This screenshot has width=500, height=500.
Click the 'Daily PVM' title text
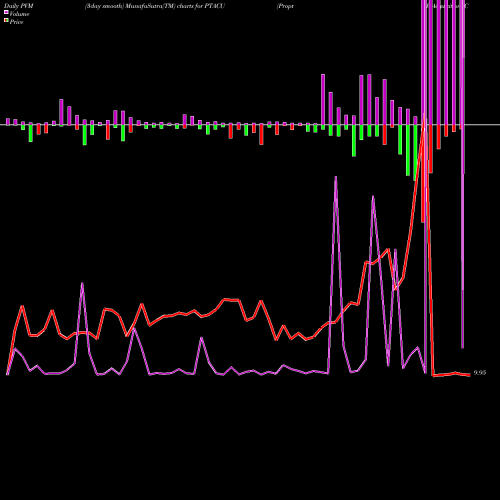[x=19, y=6]
